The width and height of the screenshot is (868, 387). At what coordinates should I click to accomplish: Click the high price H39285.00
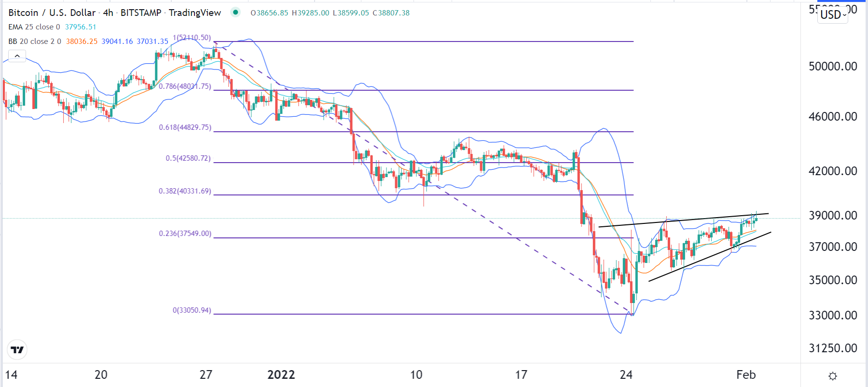tap(311, 13)
